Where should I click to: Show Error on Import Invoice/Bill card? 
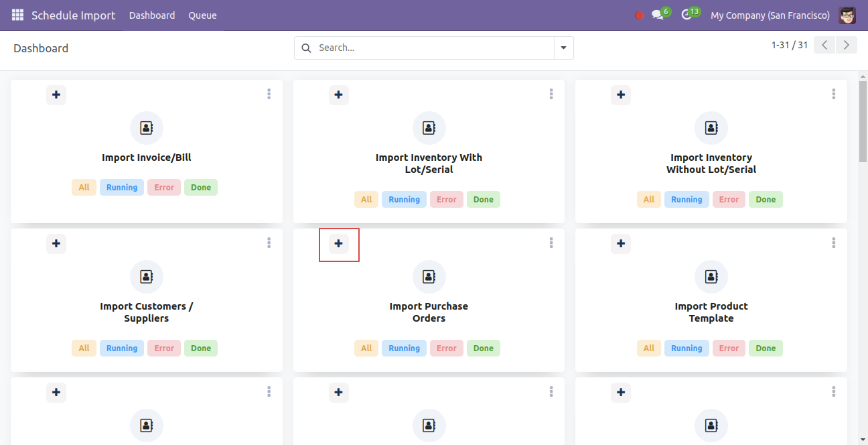pos(164,188)
